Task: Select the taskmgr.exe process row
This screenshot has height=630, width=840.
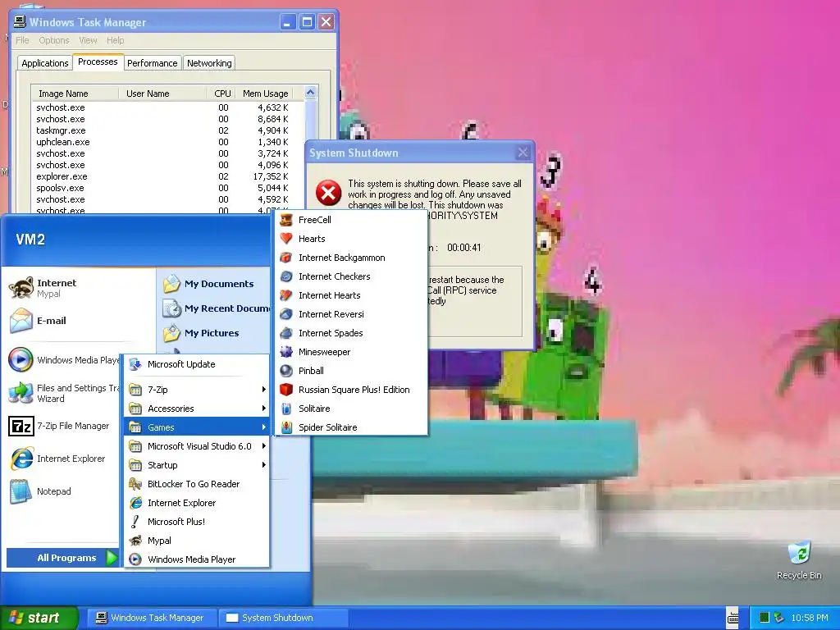Action: coord(167,130)
